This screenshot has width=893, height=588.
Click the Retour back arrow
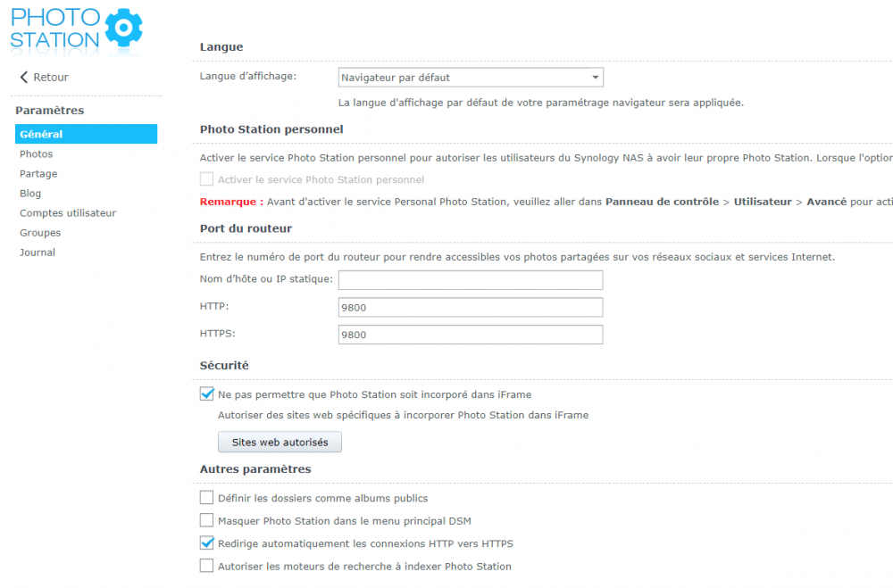tap(24, 78)
